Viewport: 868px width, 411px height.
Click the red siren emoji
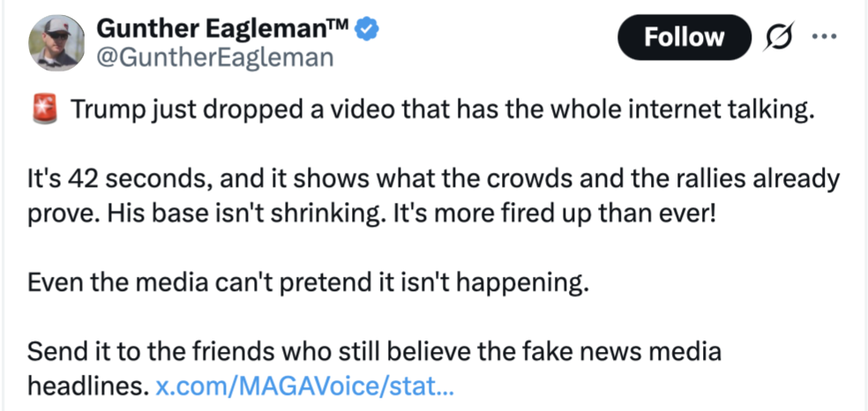[44, 109]
